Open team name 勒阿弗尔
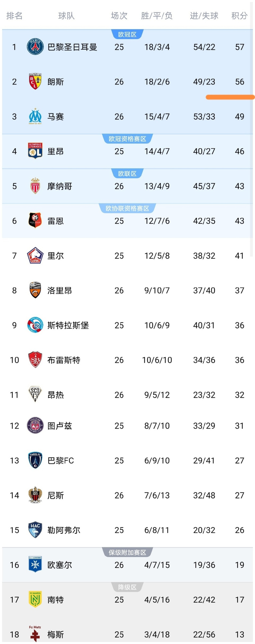 point(64,530)
